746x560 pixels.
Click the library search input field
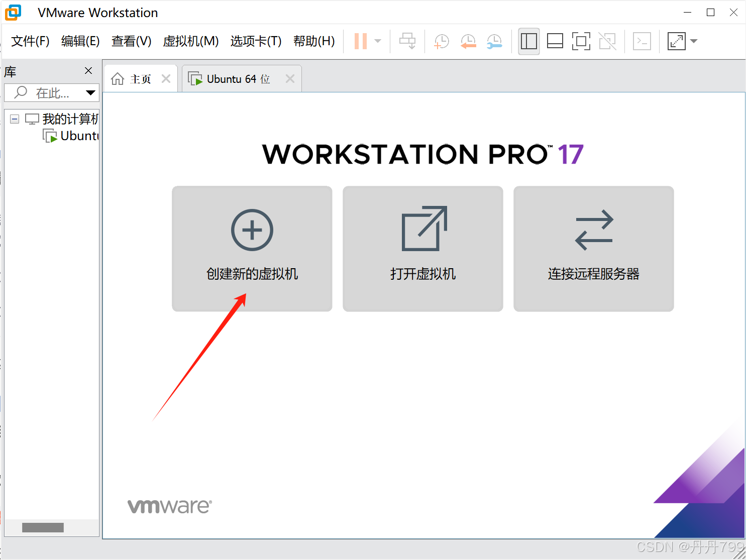tap(52, 93)
